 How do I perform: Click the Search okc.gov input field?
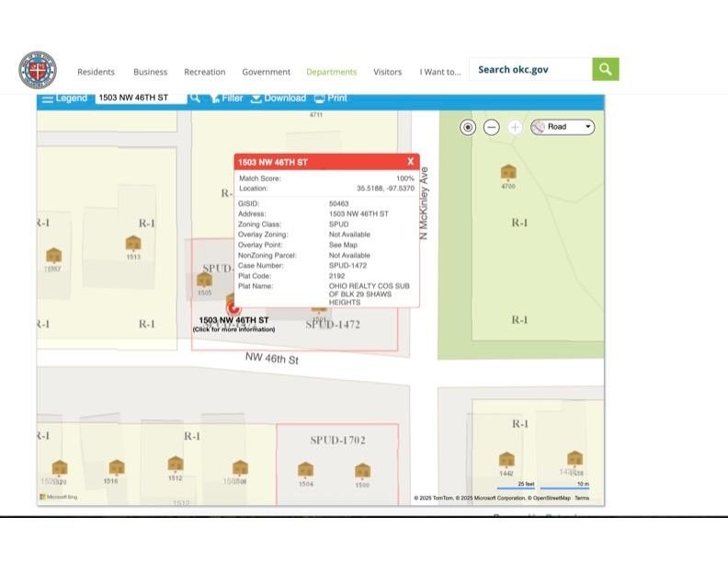coord(529,69)
